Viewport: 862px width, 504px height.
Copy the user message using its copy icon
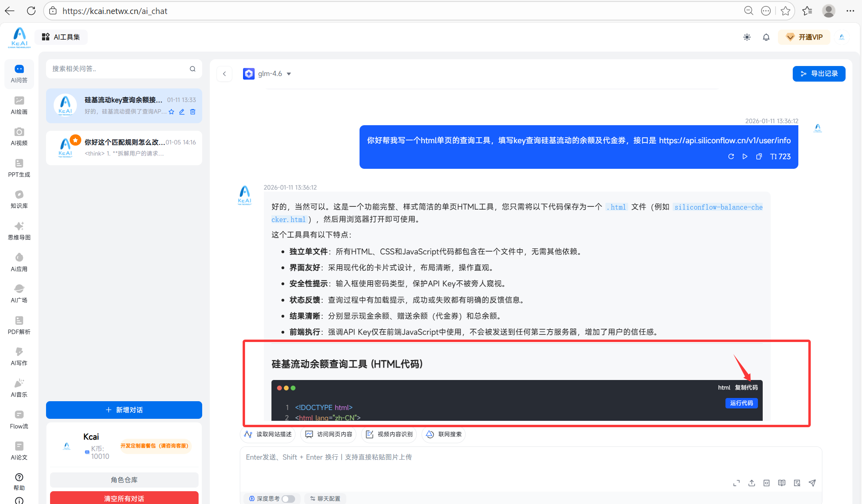(759, 156)
